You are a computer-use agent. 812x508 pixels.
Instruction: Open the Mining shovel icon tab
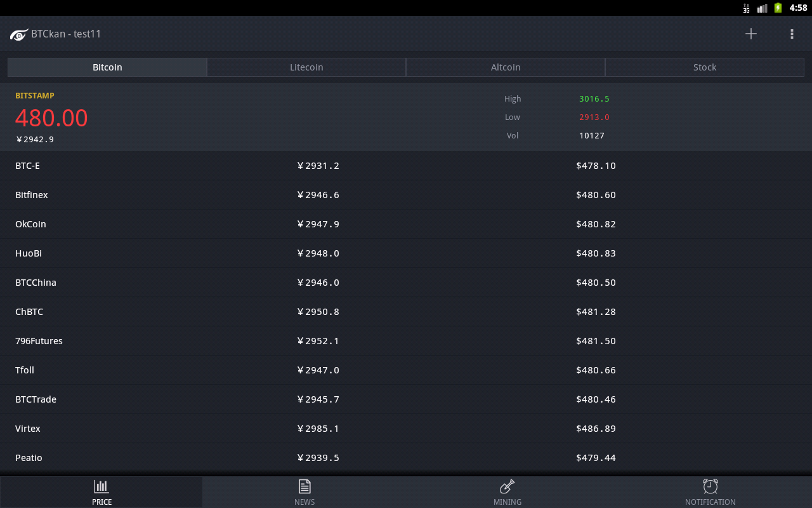(507, 493)
